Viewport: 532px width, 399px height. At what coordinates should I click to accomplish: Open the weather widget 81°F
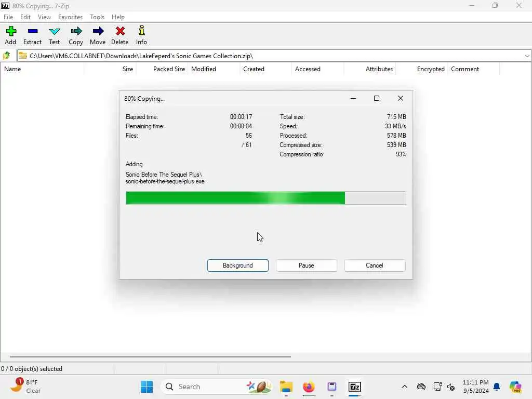(x=25, y=387)
